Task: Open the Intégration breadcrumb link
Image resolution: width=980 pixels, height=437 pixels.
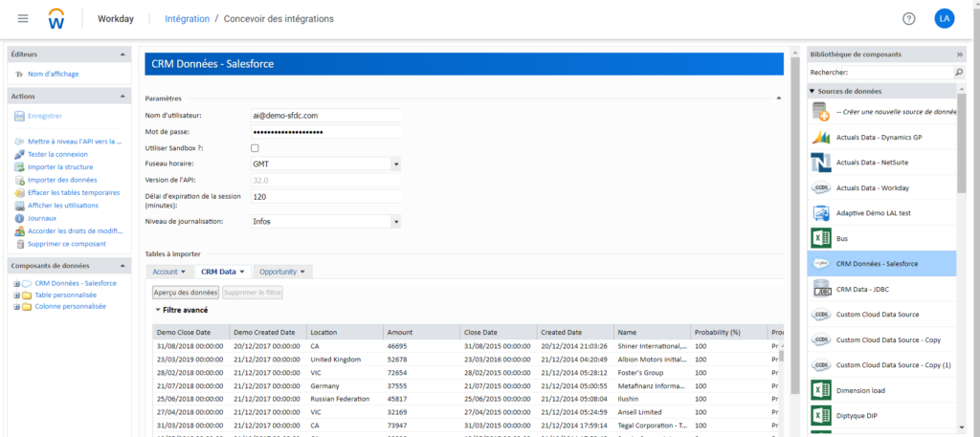Action: click(187, 19)
